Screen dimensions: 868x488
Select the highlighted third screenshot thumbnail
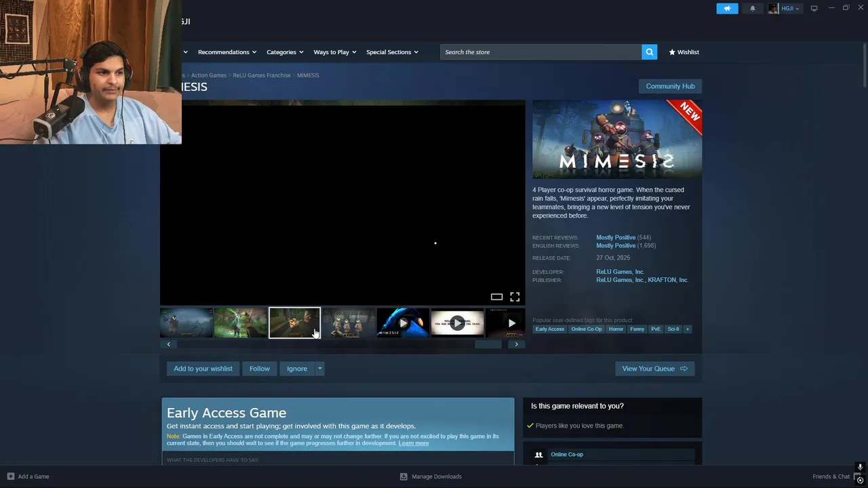[x=294, y=323]
